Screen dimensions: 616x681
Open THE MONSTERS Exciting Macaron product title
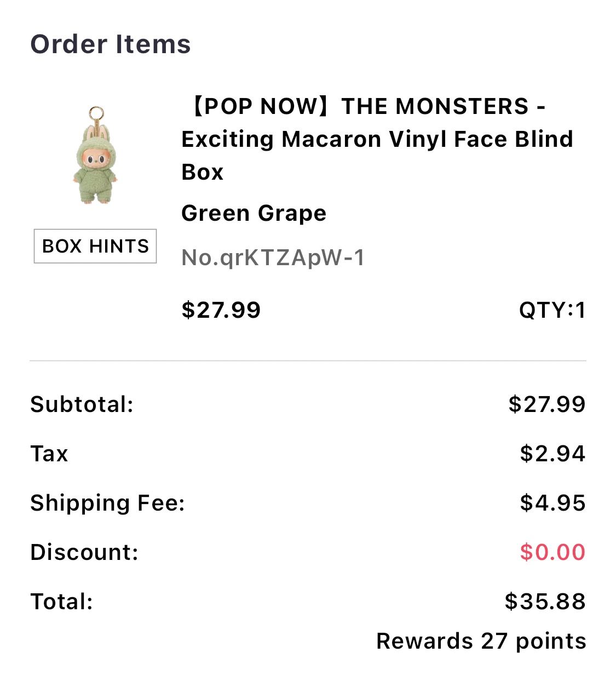[x=377, y=139]
